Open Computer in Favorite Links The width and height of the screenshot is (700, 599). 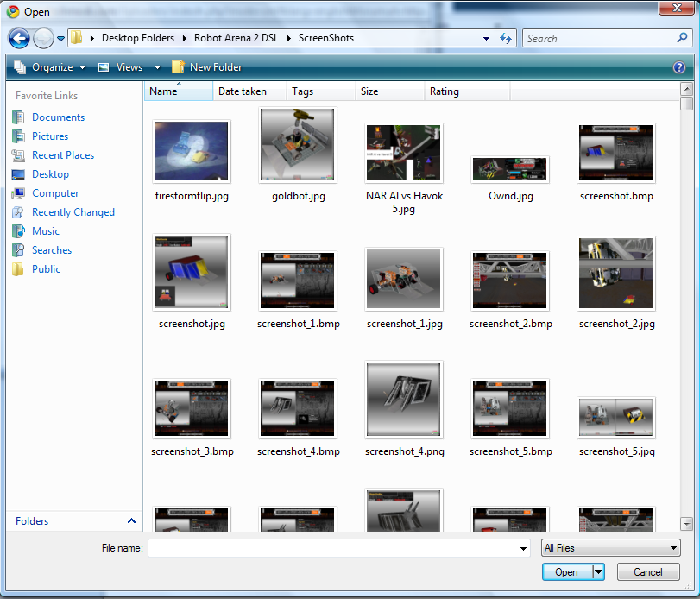tap(55, 193)
